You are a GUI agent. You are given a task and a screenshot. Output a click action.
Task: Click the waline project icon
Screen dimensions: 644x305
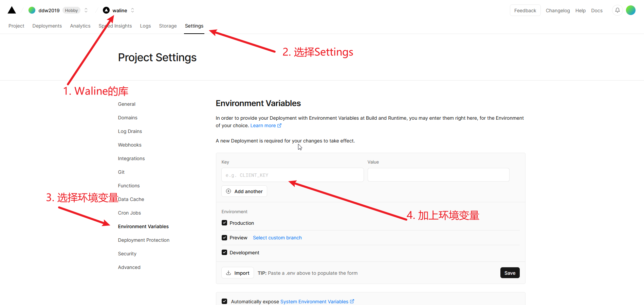[106, 10]
